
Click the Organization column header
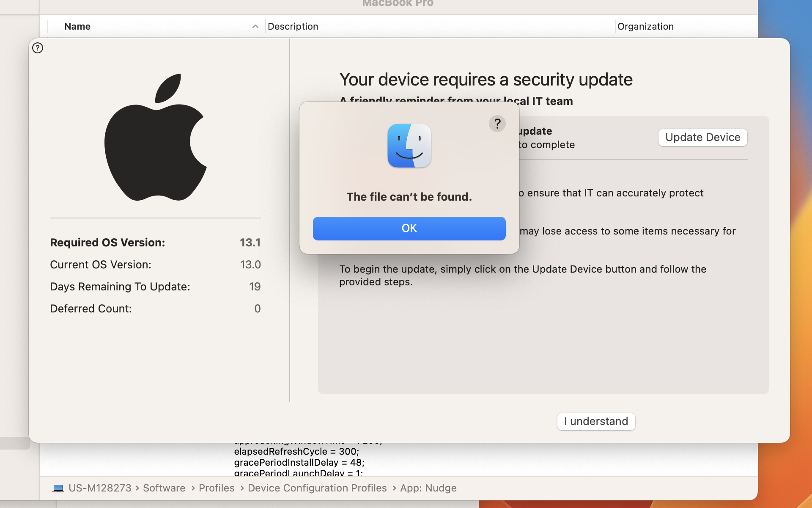pyautogui.click(x=645, y=26)
